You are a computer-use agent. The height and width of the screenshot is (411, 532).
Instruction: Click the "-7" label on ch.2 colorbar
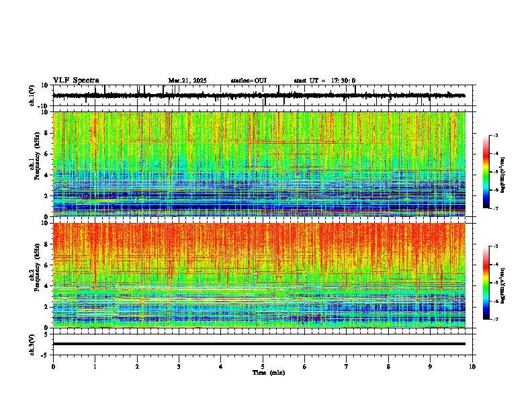coord(496,319)
